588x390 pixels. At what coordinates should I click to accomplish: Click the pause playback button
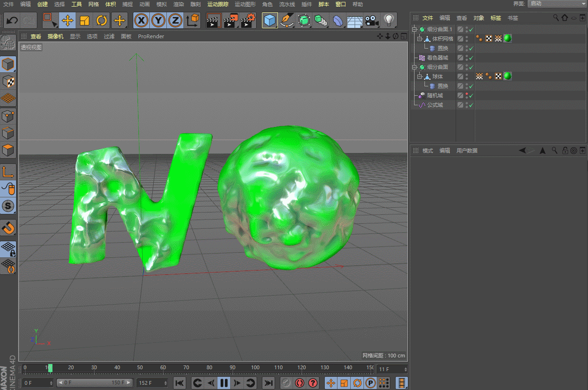point(224,383)
